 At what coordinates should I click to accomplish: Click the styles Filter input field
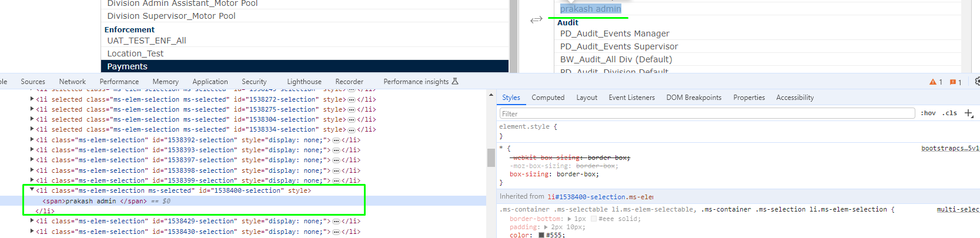707,113
